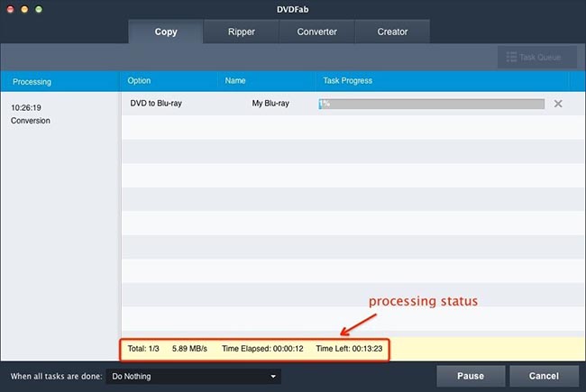Viewport: 586px width, 392px height.
Task: Click the Time Left: 00:13:23 readout
Action: click(x=349, y=349)
